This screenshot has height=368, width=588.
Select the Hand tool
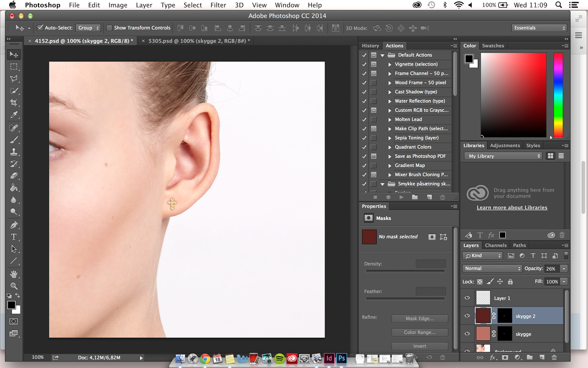click(x=14, y=274)
